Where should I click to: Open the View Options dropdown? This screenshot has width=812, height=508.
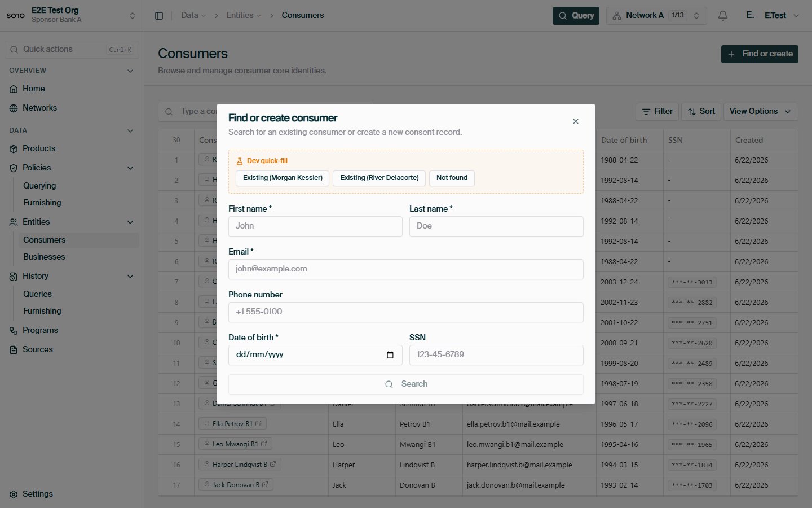[x=760, y=112]
